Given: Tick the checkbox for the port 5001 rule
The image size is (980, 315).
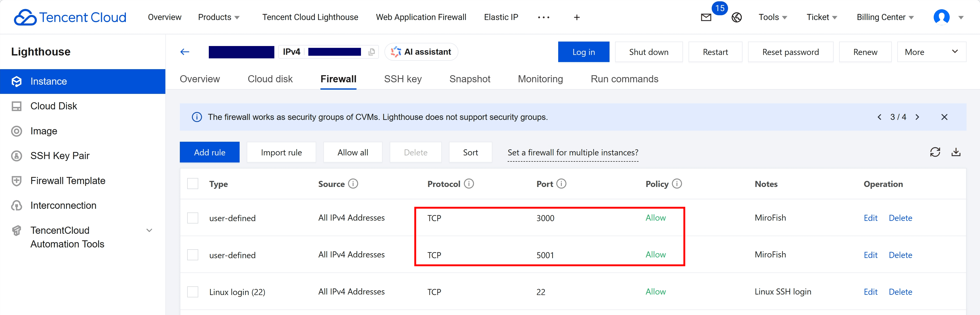Looking at the screenshot, I should [x=193, y=255].
